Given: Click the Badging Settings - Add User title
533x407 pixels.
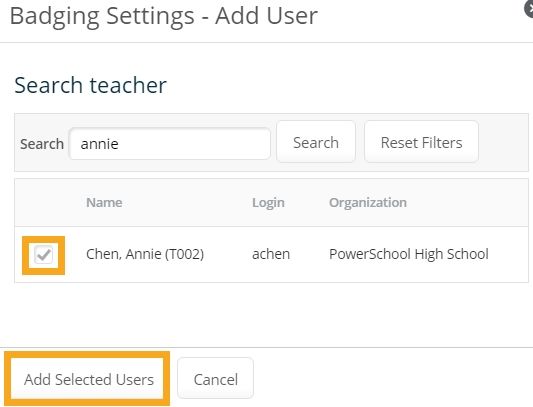Looking at the screenshot, I should 164,16.
